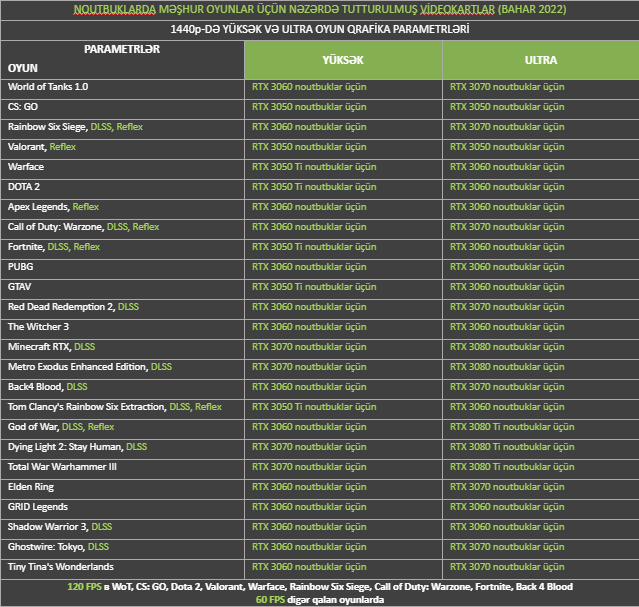Select the World of Tanks 1.0 game cell

pyautogui.click(x=122, y=89)
